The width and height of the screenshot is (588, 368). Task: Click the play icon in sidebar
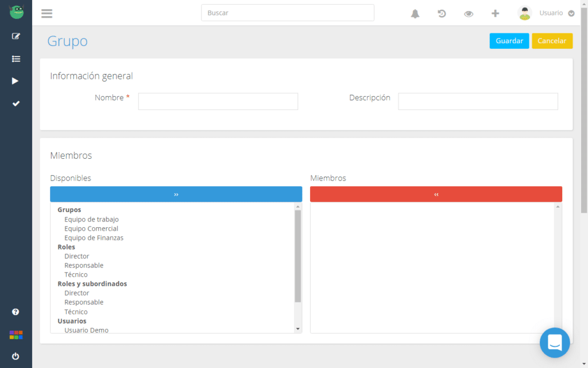tap(16, 81)
